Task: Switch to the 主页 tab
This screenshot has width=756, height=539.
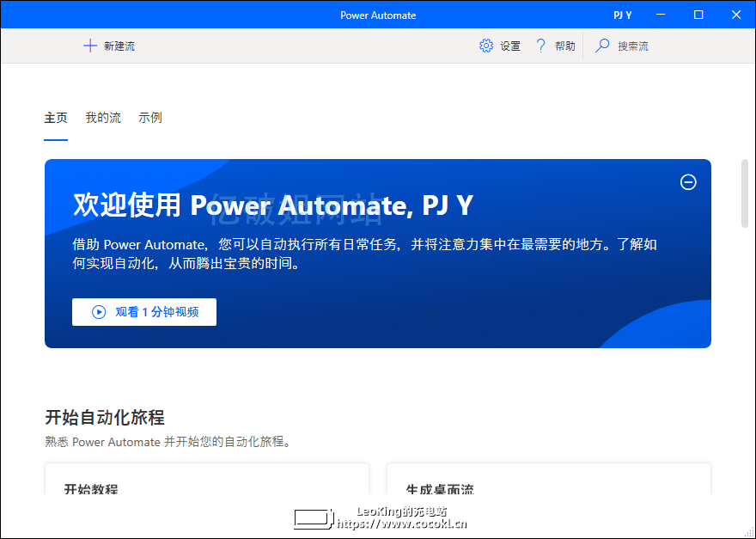Action: pyautogui.click(x=56, y=118)
